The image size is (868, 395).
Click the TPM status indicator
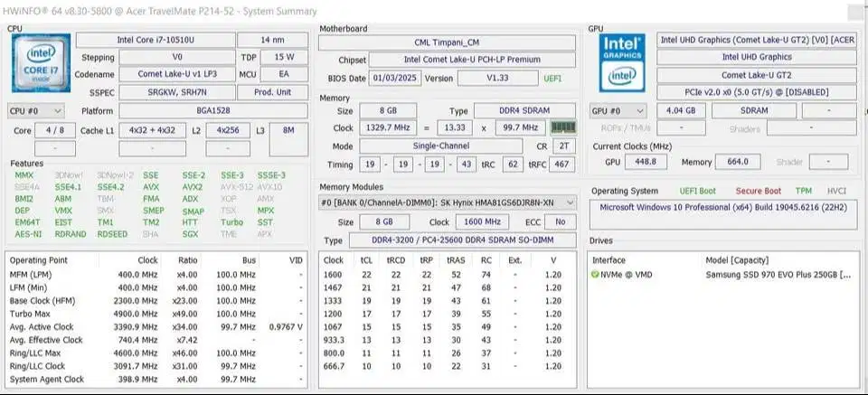pos(802,191)
